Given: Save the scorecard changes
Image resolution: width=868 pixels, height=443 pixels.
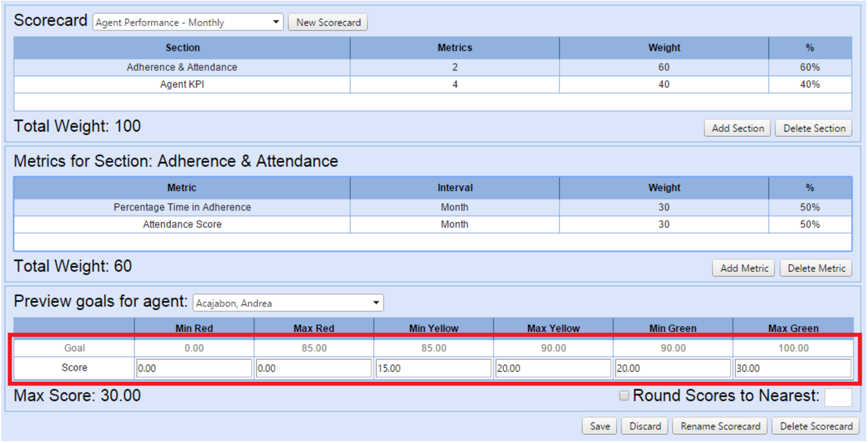Looking at the screenshot, I should pos(599,426).
